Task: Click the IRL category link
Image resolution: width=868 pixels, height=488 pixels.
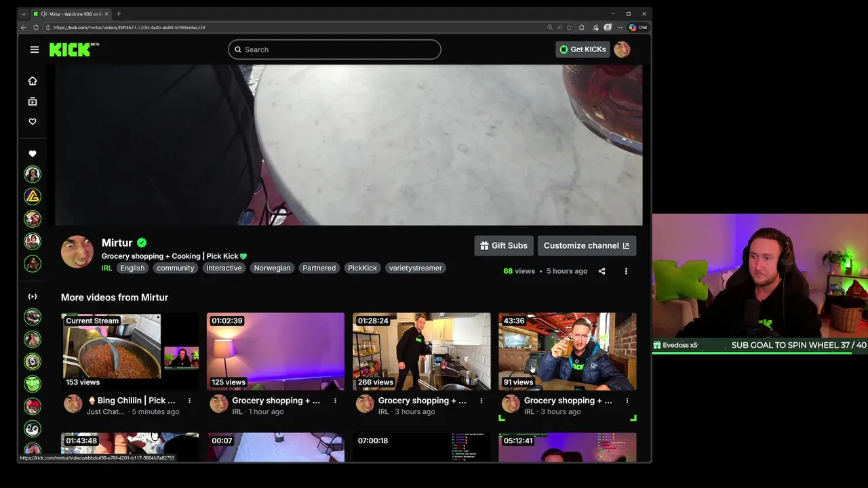Action: (x=106, y=268)
